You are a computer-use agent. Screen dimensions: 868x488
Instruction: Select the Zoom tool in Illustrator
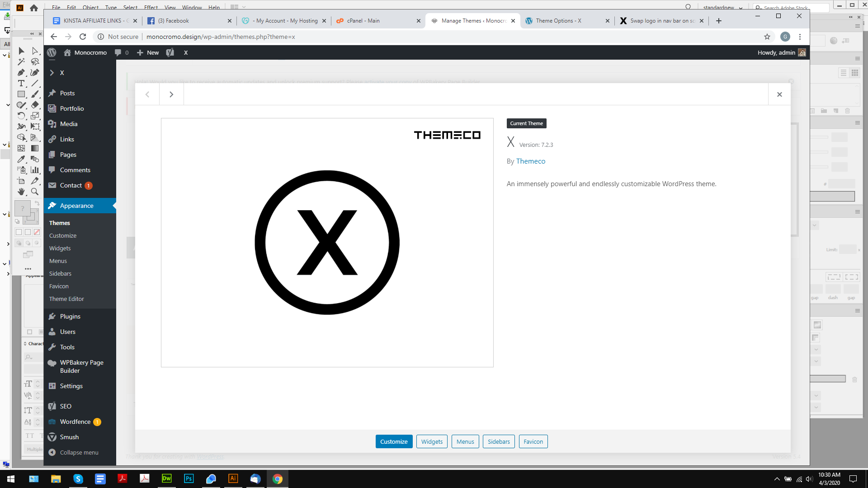click(35, 192)
